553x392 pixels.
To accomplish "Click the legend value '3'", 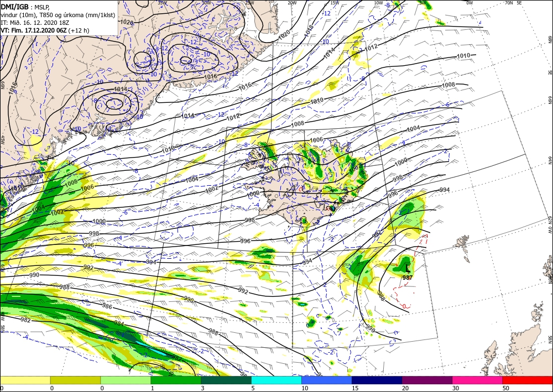I will [202, 388].
